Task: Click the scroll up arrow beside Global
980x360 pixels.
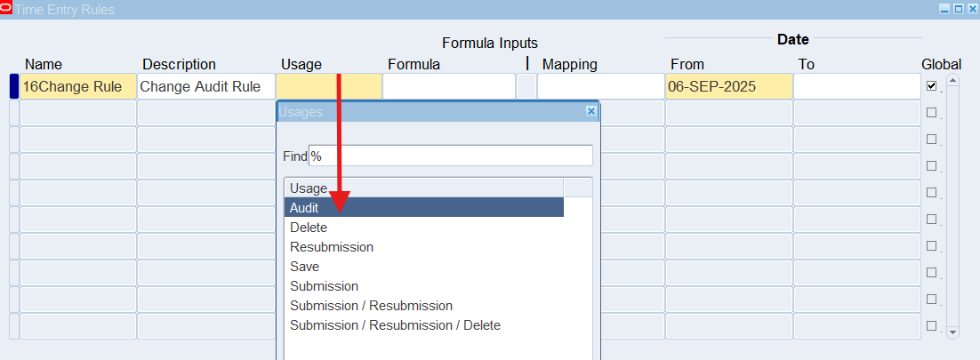Action: (x=953, y=81)
